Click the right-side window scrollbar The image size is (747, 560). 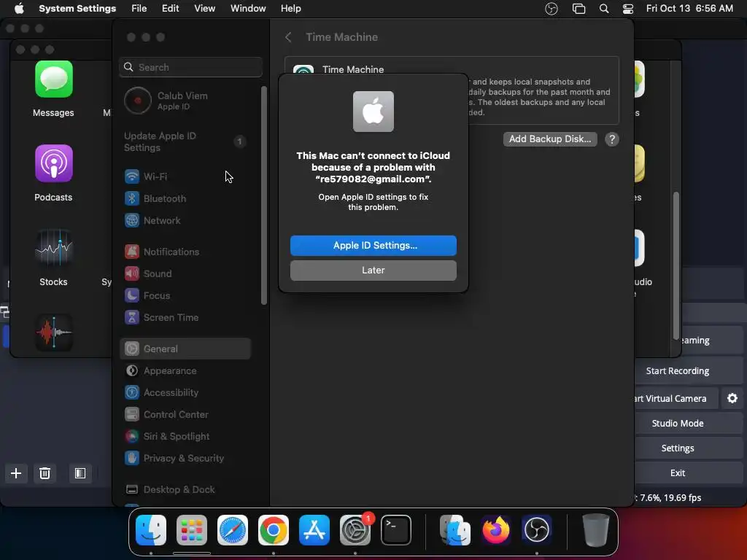click(676, 265)
